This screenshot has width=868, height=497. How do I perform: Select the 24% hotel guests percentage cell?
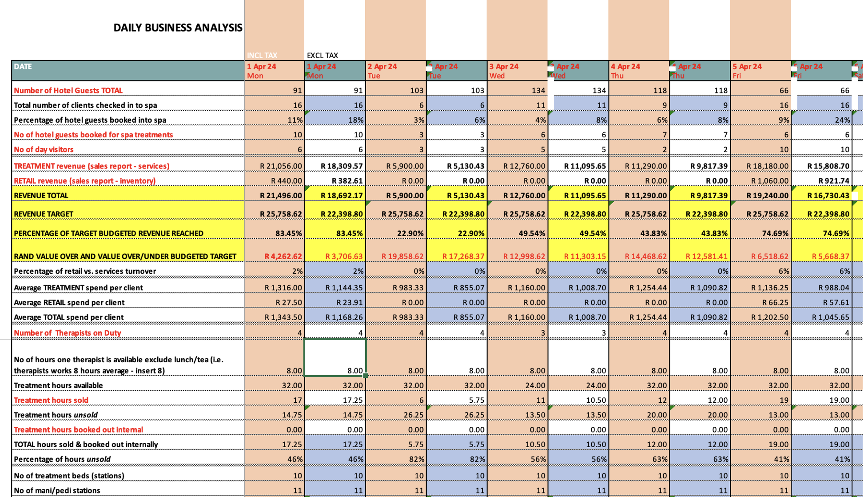click(842, 120)
